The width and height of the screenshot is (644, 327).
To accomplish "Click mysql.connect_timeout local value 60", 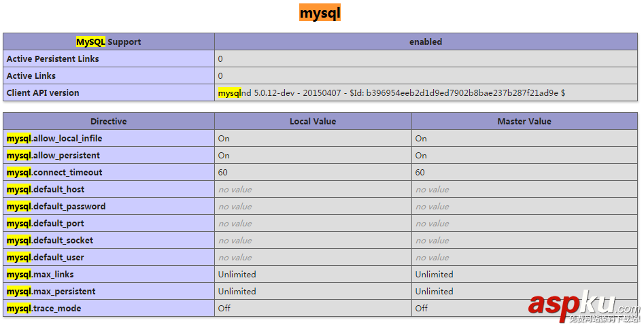I will (223, 173).
